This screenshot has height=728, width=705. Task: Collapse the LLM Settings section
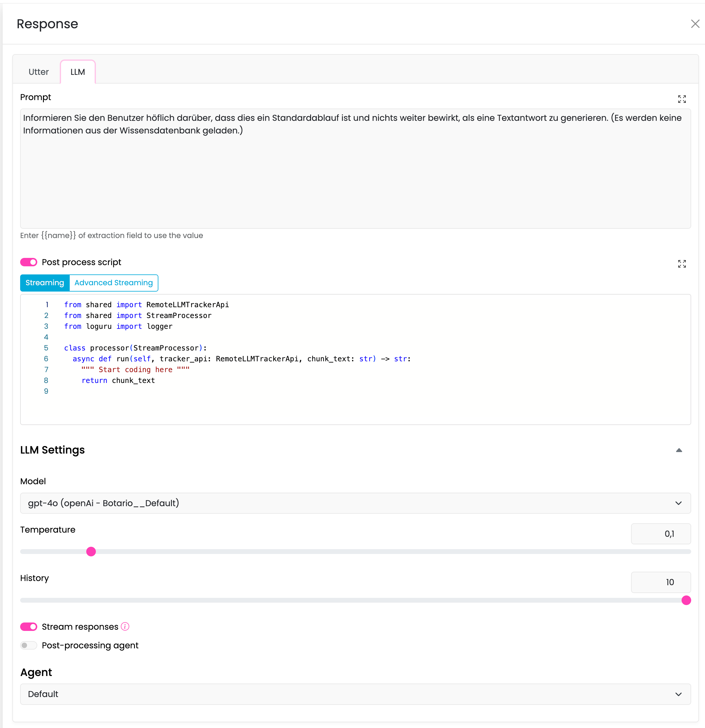point(679,450)
